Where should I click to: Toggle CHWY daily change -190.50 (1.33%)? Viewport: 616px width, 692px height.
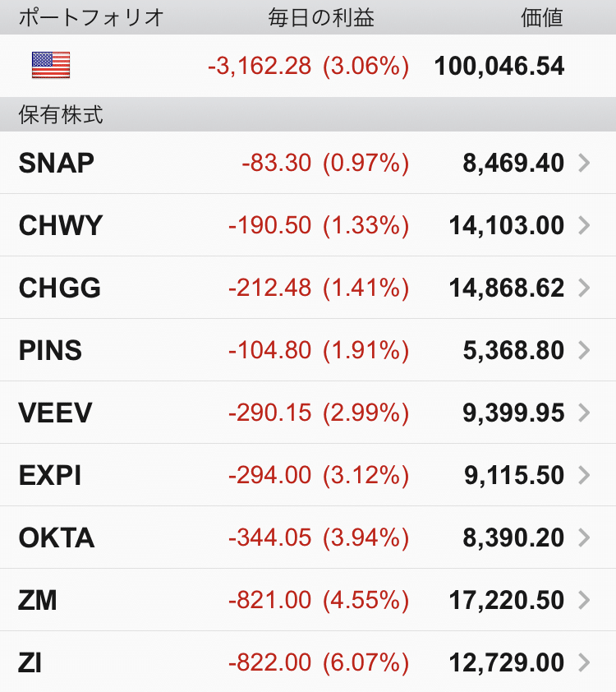click(x=319, y=225)
